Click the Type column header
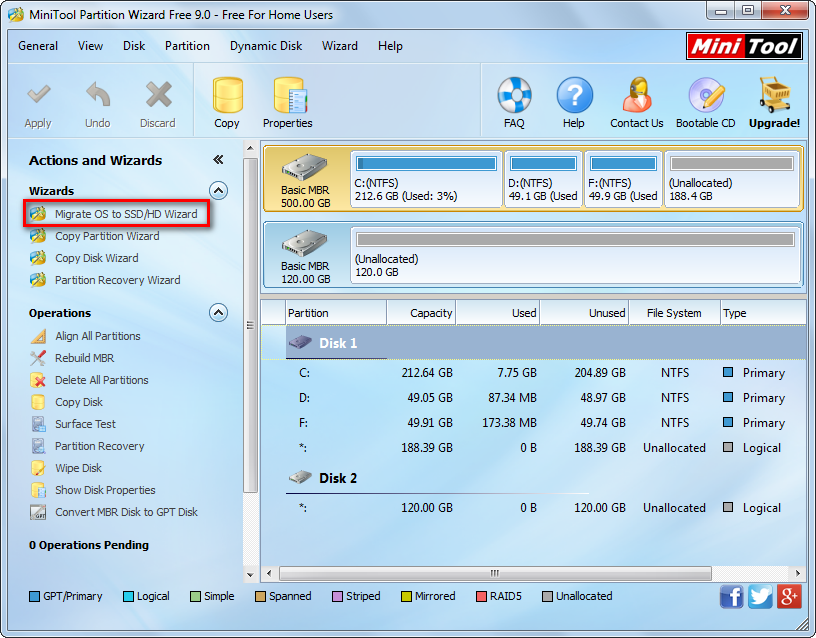 tap(763, 313)
